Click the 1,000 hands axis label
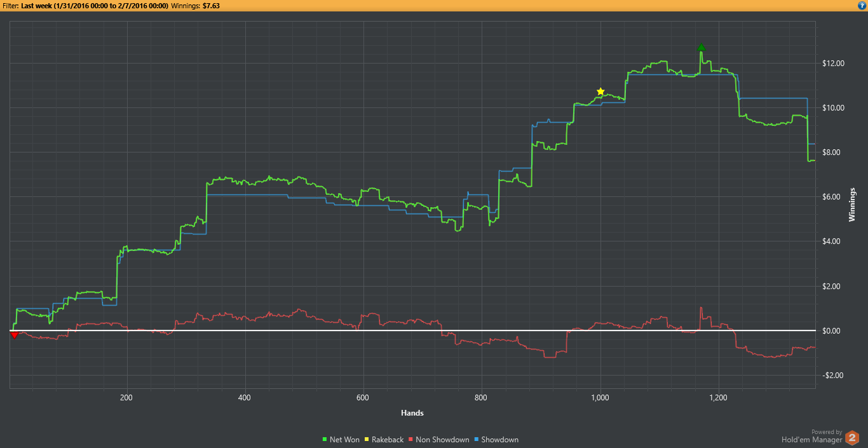 [599, 398]
